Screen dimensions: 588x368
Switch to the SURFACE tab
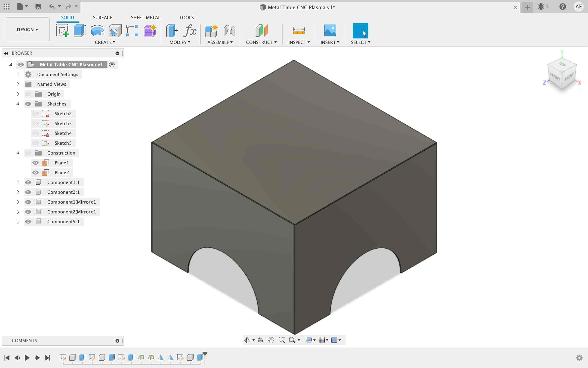[102, 18]
